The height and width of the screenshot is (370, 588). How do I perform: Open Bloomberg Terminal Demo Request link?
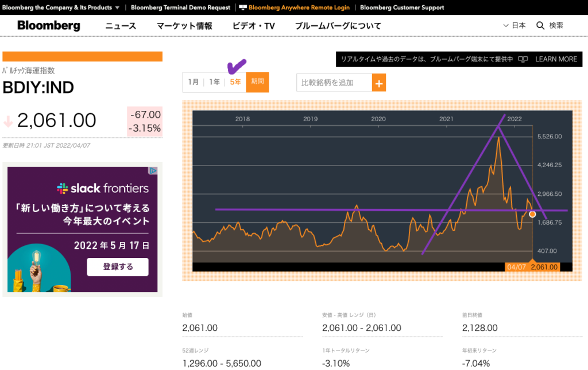click(x=180, y=7)
